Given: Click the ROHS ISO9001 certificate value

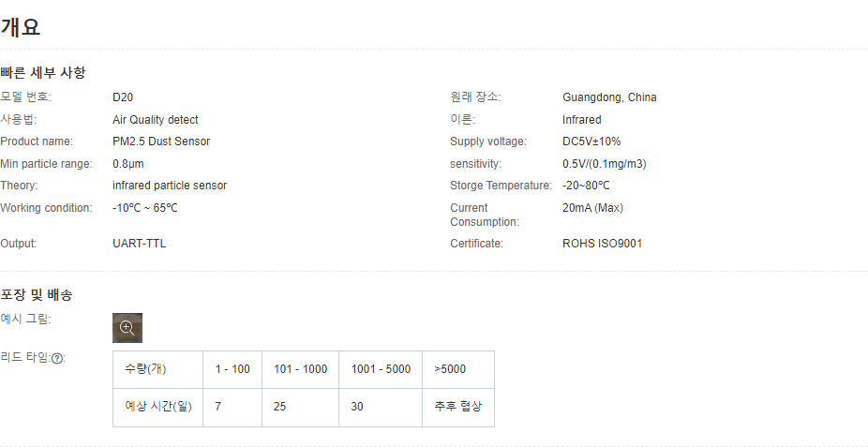Looking at the screenshot, I should 602,244.
